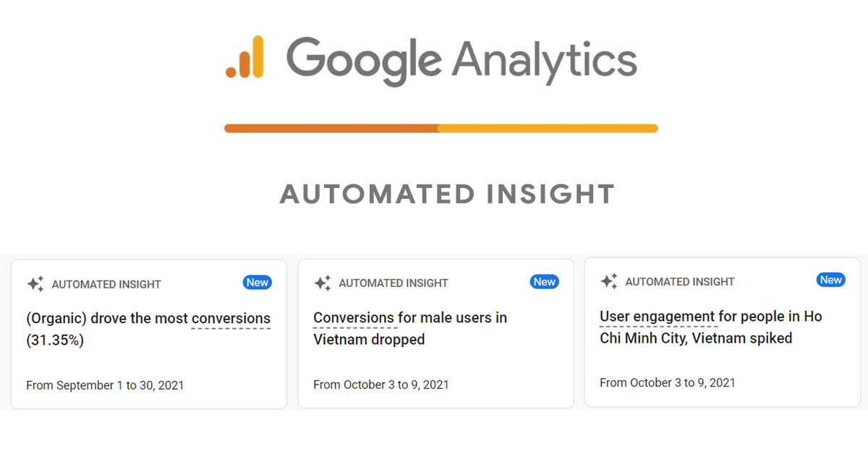This screenshot has height=454, width=868.
Task: Click the yellow segment of the bar
Action: tap(548, 129)
